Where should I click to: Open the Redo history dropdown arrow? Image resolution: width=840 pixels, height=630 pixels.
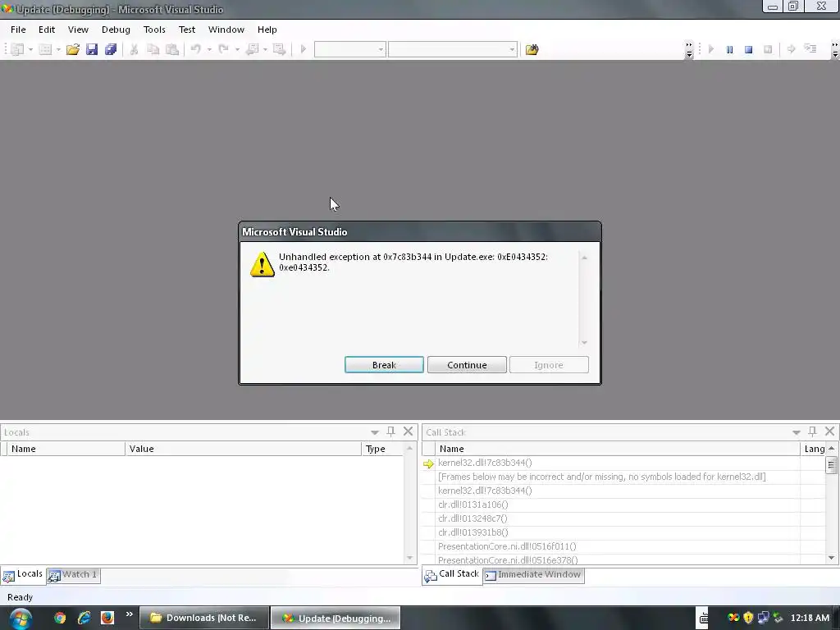[237, 50]
